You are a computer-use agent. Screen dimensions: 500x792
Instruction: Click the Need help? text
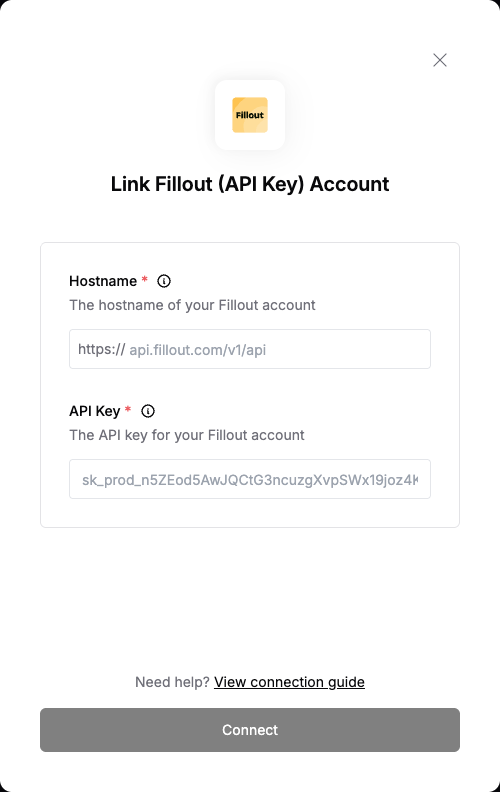[x=172, y=682]
